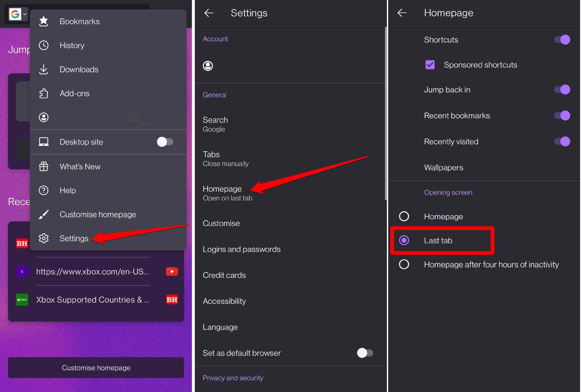Disable the Shortcuts toggle
This screenshot has height=392, width=581.
click(561, 40)
